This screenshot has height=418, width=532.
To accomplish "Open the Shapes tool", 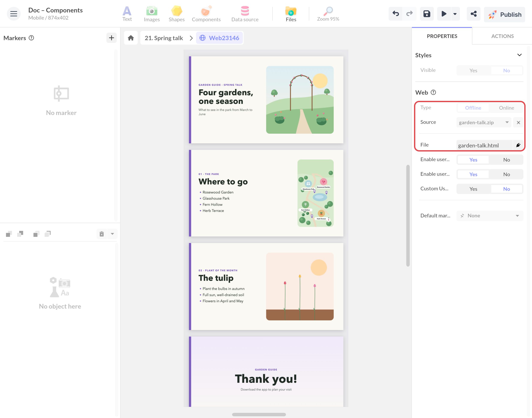I will (x=177, y=14).
